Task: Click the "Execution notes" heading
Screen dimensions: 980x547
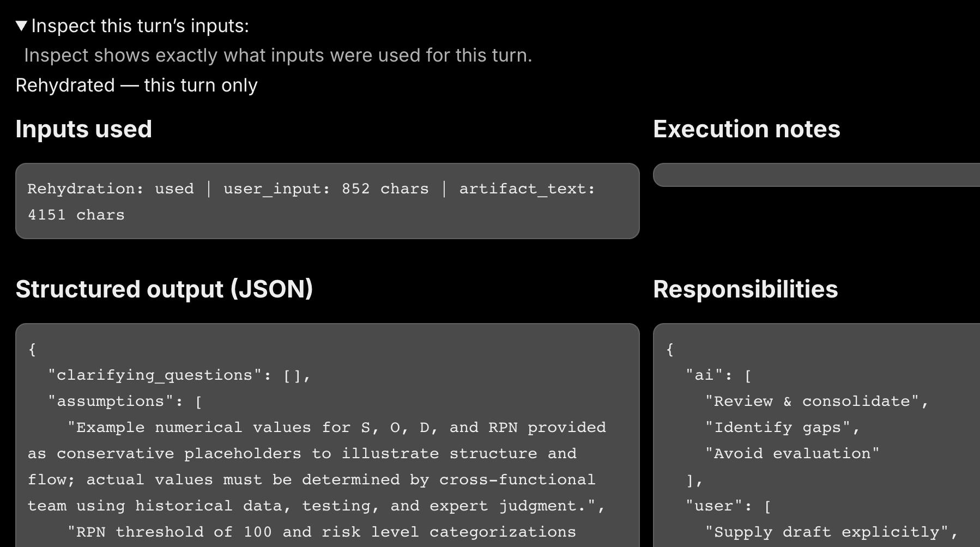Action: click(x=746, y=129)
